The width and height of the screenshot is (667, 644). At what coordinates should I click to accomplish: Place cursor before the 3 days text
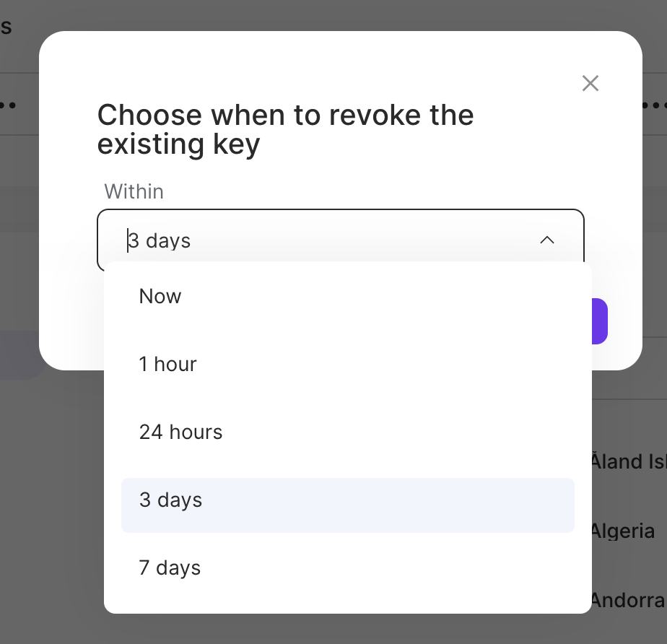128,240
